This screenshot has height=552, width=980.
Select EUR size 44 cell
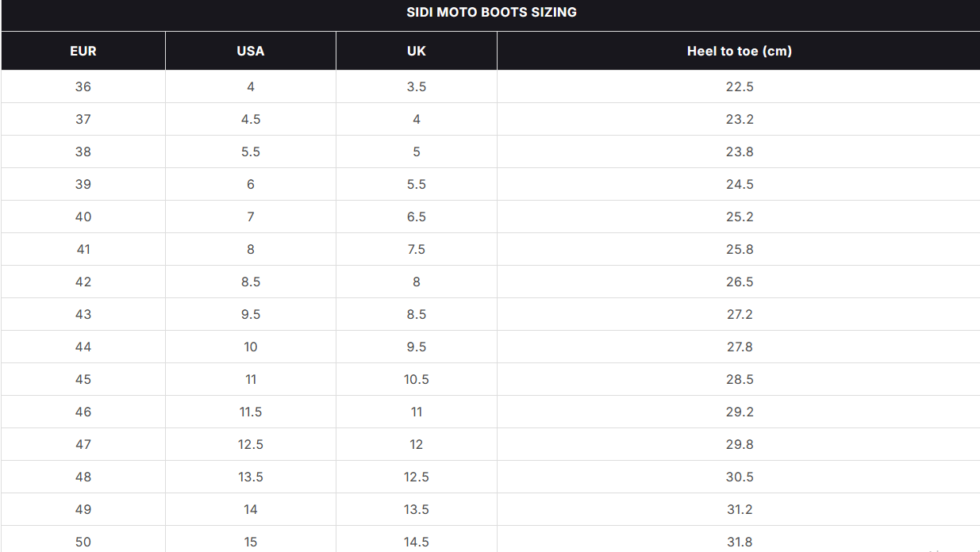83,347
